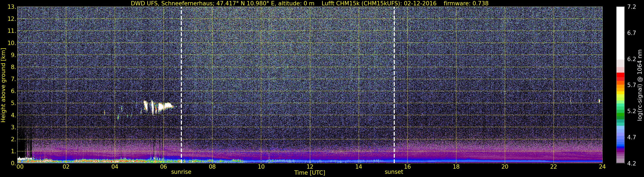
Task: Click the colorbar tick label "6.7"
Action: [x=632, y=33]
